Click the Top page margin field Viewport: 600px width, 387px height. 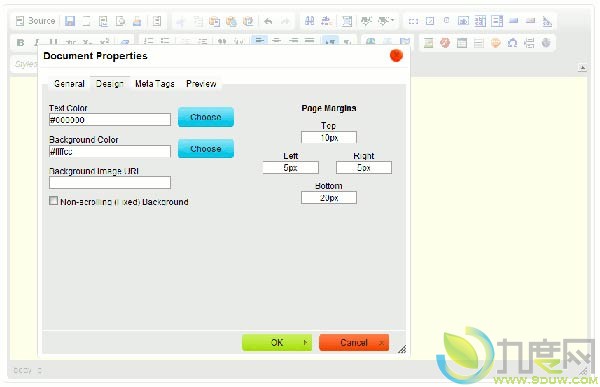coord(329,137)
